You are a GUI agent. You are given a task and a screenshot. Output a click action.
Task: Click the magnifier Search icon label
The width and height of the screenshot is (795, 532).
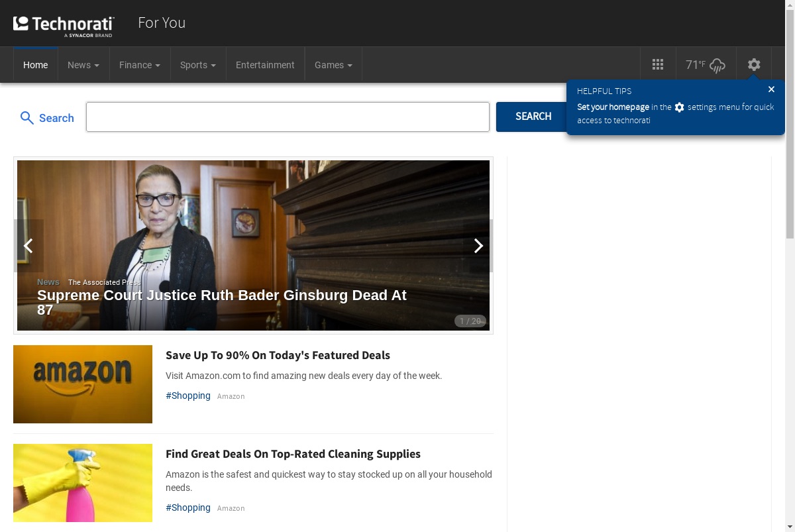pos(46,118)
